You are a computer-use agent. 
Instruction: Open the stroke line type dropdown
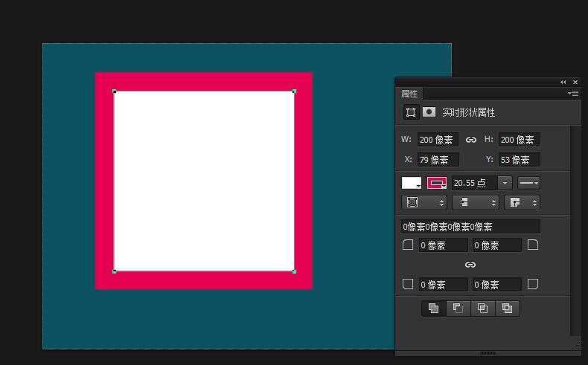point(528,183)
